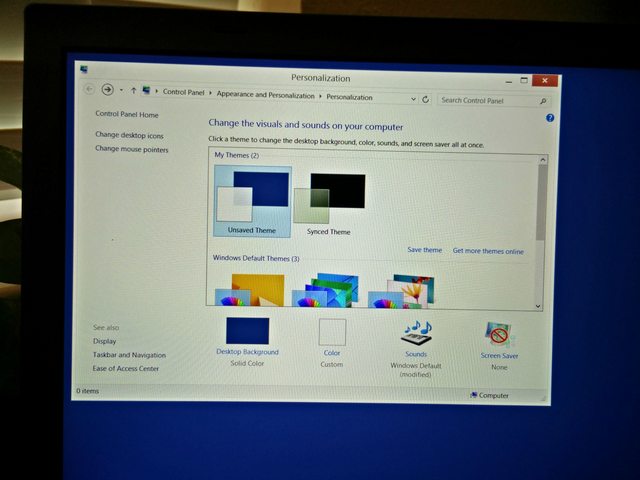Open Ease of Access Center link

(x=125, y=368)
